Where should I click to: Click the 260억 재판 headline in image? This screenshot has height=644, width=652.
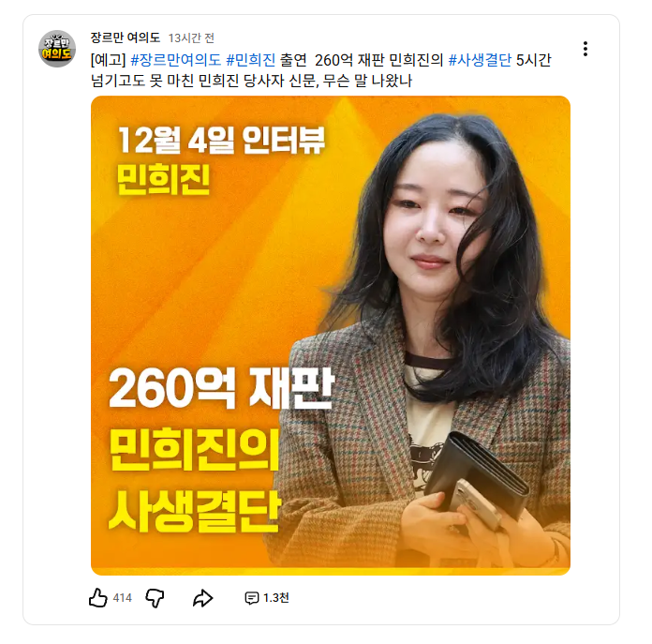click(x=221, y=388)
